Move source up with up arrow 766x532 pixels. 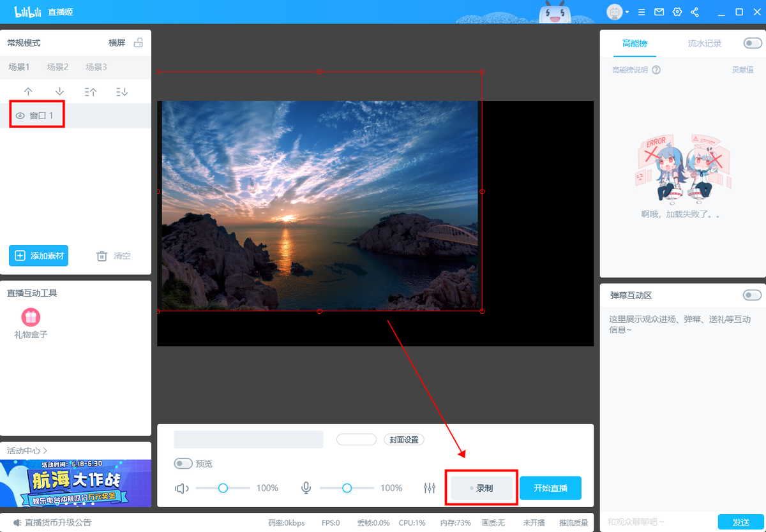click(x=28, y=91)
